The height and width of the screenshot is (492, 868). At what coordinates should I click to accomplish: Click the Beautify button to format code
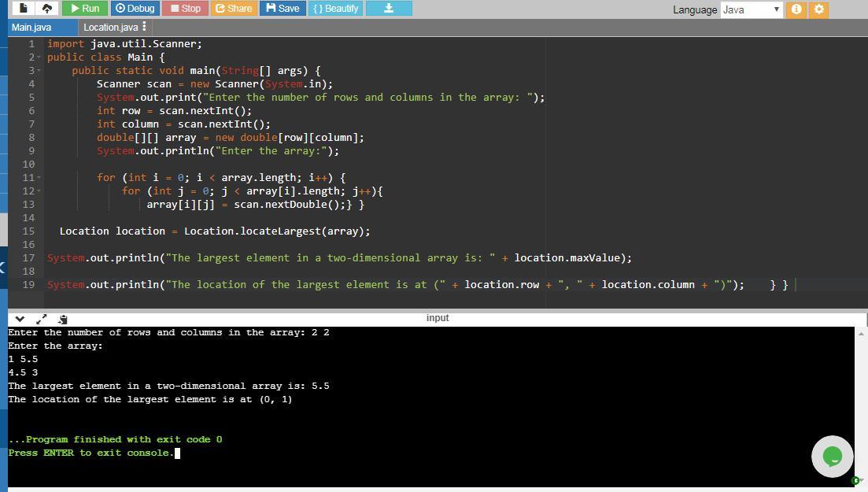click(335, 9)
